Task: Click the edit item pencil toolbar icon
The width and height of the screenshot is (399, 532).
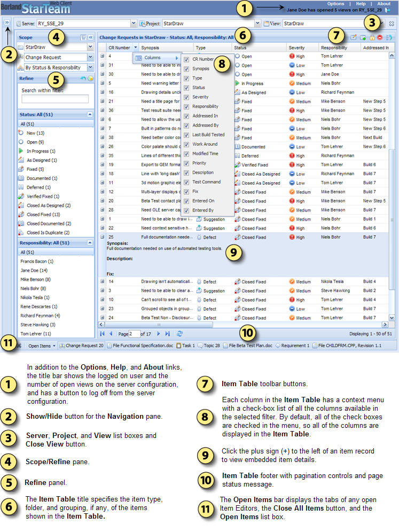Action: click(354, 37)
